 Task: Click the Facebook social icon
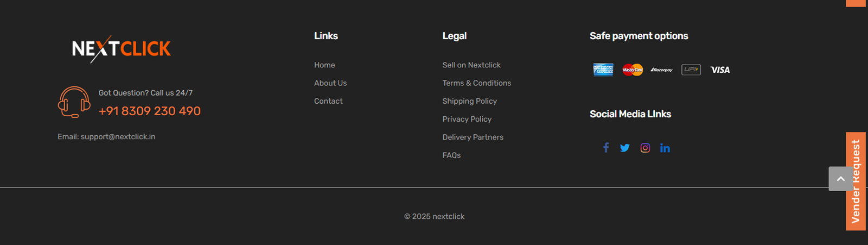(606, 148)
